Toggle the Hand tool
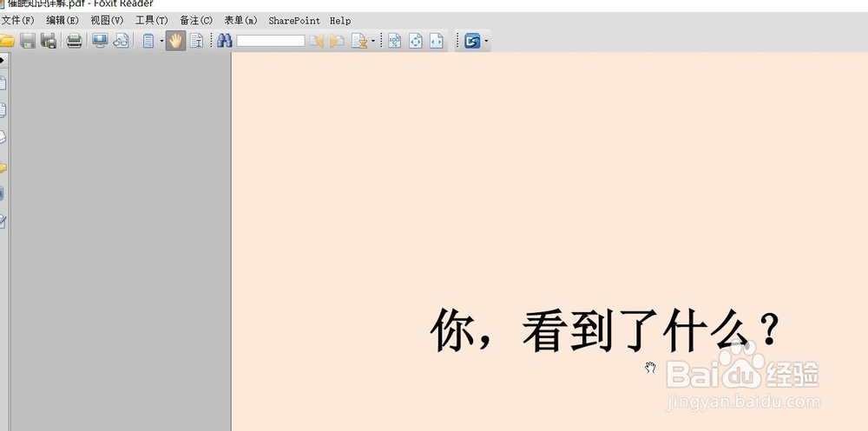The height and width of the screenshot is (431, 868). [x=175, y=41]
